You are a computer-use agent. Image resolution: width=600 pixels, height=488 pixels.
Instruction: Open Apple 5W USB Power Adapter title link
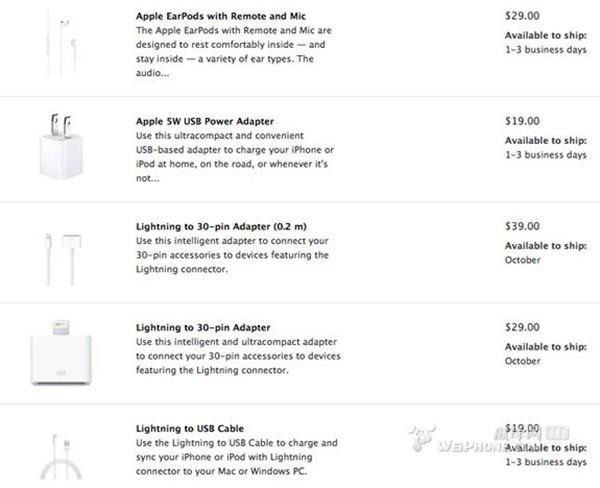coord(205,121)
